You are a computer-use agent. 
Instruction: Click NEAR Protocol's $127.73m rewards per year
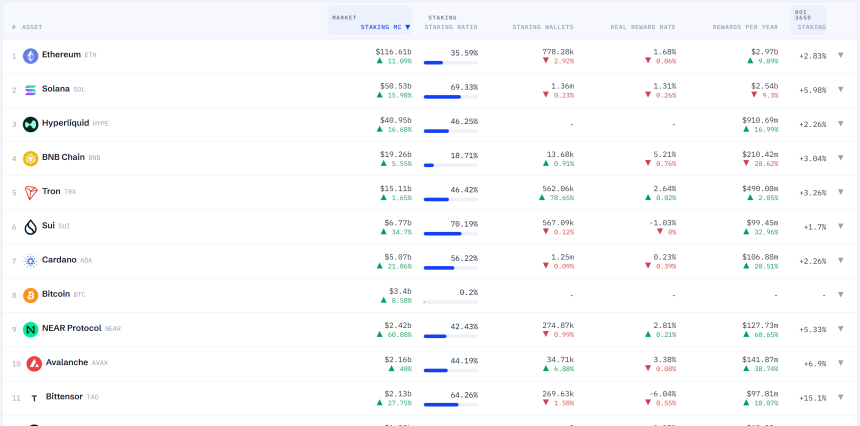(760, 326)
